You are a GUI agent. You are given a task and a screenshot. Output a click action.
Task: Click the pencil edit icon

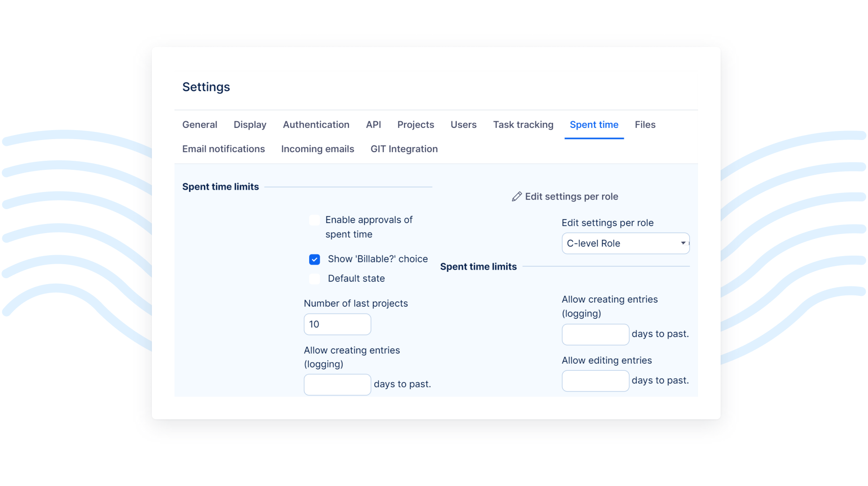(516, 196)
